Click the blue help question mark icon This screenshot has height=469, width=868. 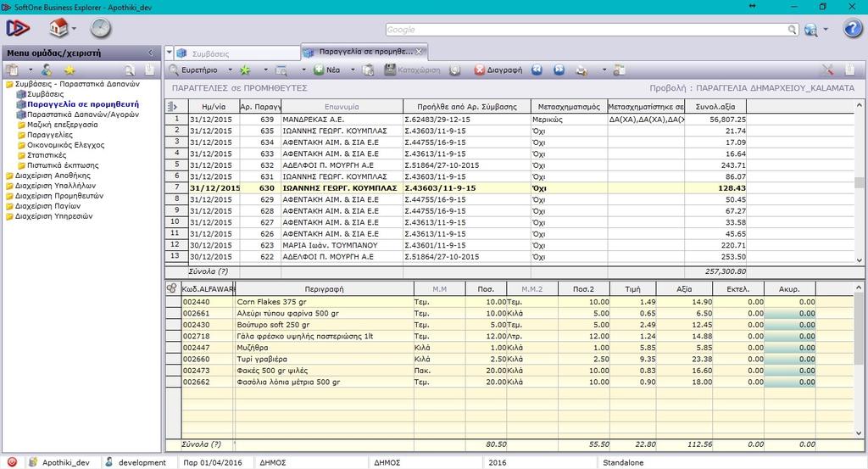[853, 28]
